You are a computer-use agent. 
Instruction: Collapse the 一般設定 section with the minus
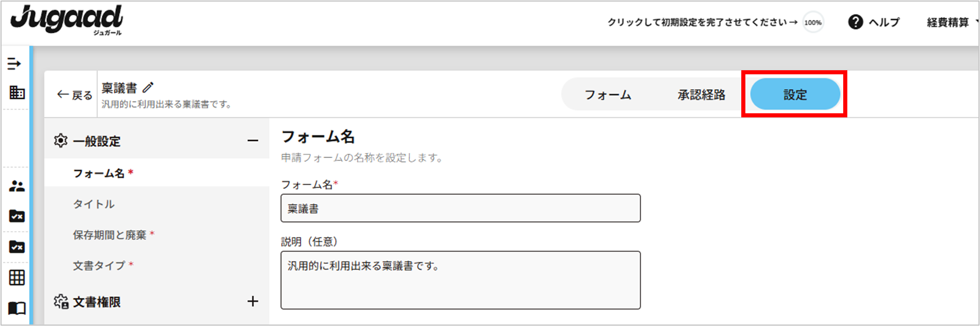(x=253, y=140)
